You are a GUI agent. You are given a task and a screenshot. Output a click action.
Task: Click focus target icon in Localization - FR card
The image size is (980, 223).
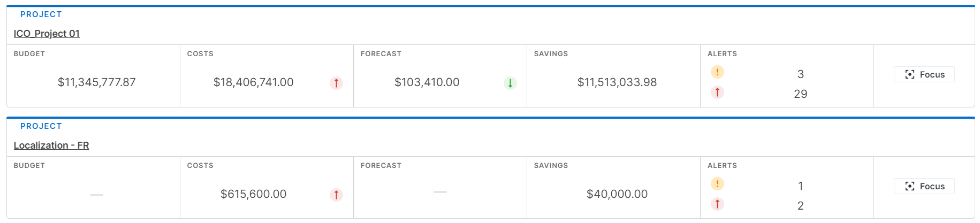tap(909, 186)
